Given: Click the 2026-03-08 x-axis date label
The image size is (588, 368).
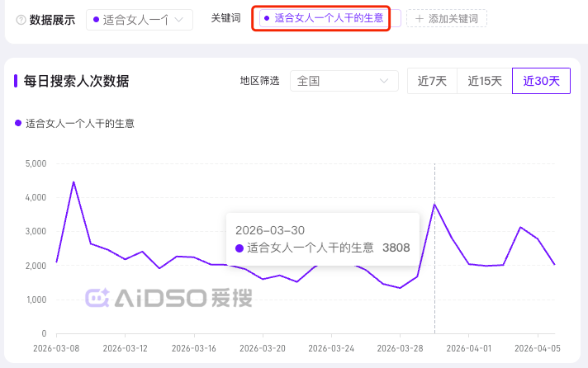Looking at the screenshot, I should 56,349.
